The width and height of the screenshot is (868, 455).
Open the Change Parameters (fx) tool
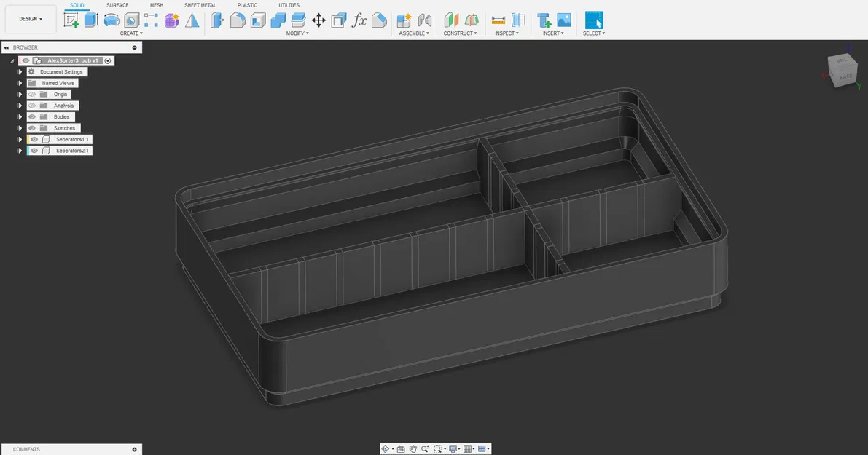pos(359,20)
